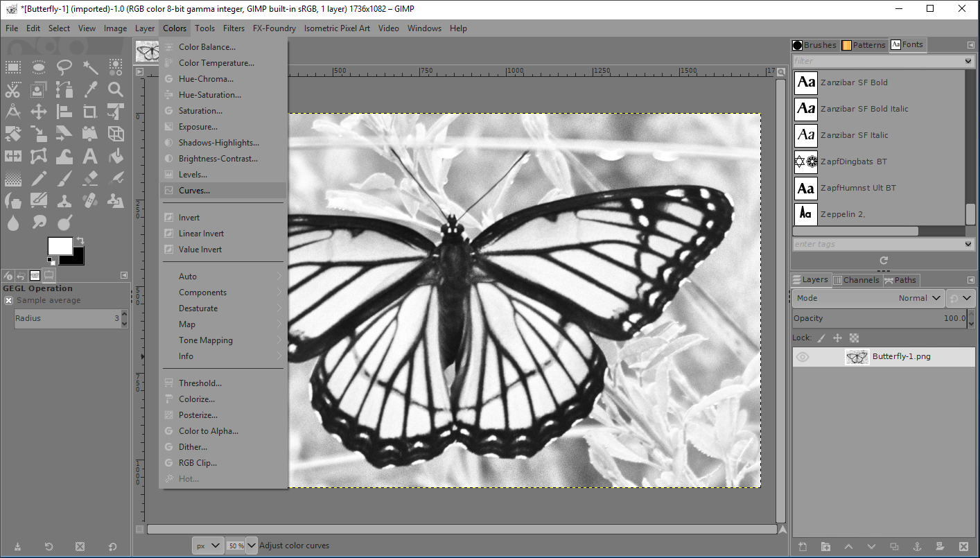
Task: Choose Hue-Saturation... from the menu
Action: [x=223, y=95]
